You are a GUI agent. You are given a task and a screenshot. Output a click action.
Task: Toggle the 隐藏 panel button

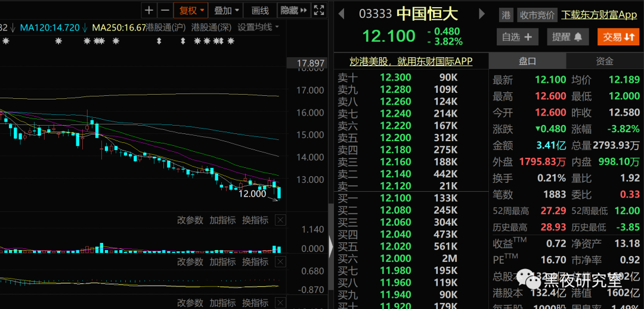coord(294,10)
